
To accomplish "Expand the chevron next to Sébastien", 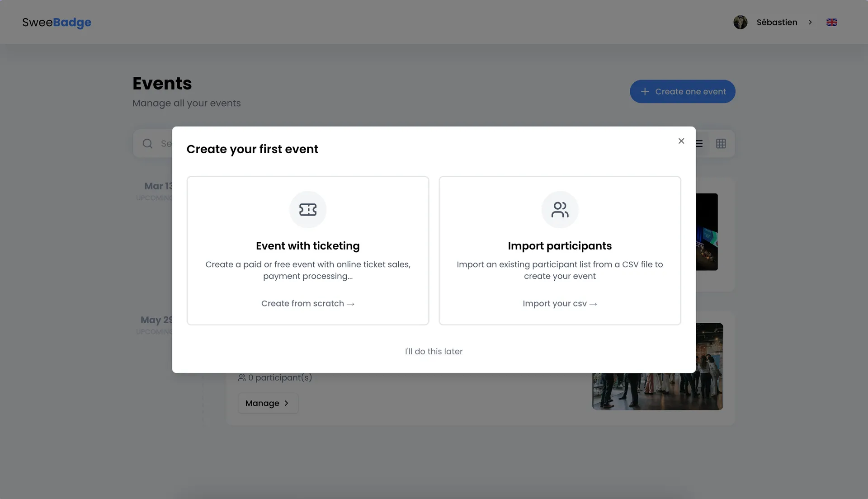I will (811, 22).
